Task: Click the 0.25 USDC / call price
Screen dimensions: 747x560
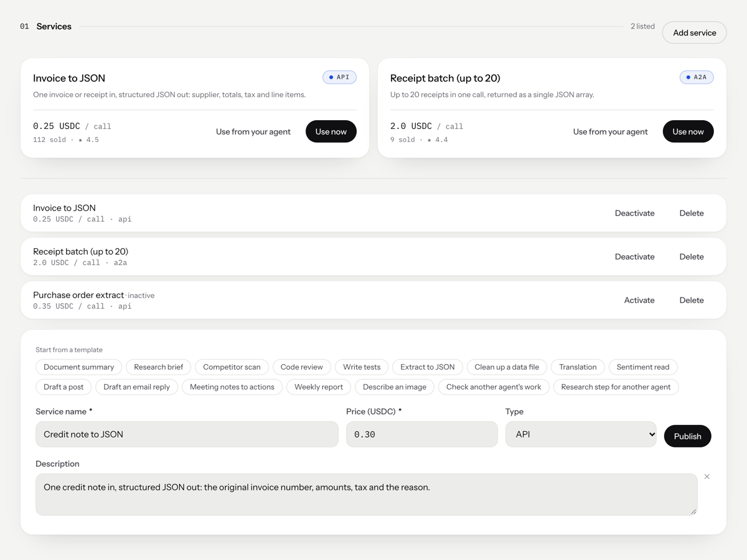Action: click(x=72, y=126)
